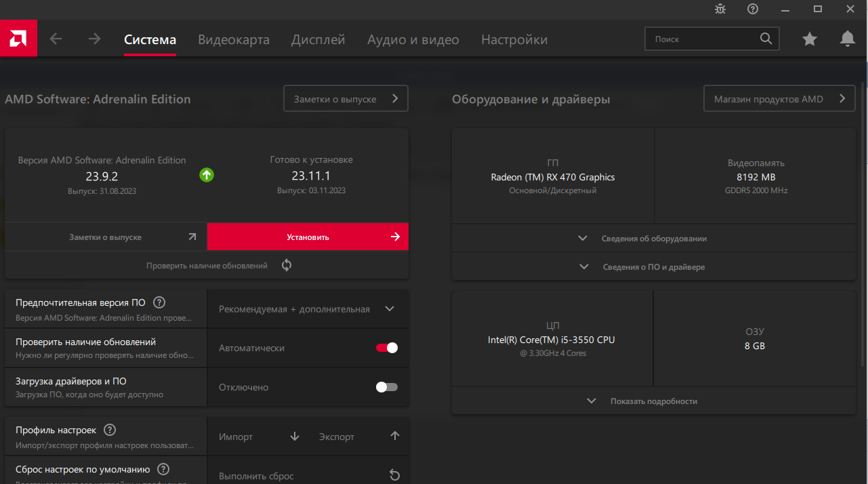Open notifications bell icon
Viewport: 868px width, 484px height.
[847, 39]
